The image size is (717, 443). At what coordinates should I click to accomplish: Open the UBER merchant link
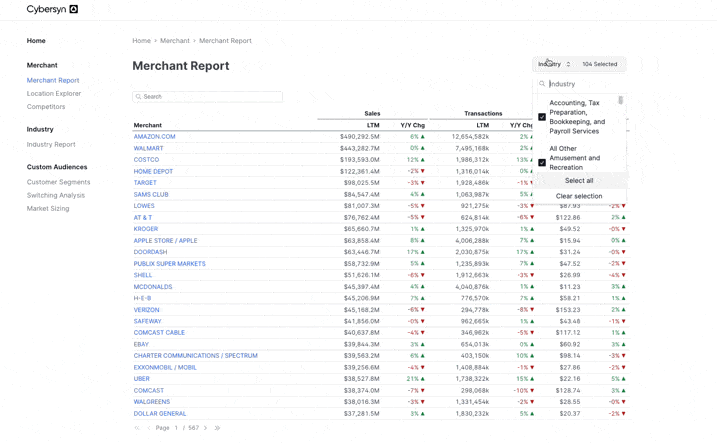[x=142, y=379]
